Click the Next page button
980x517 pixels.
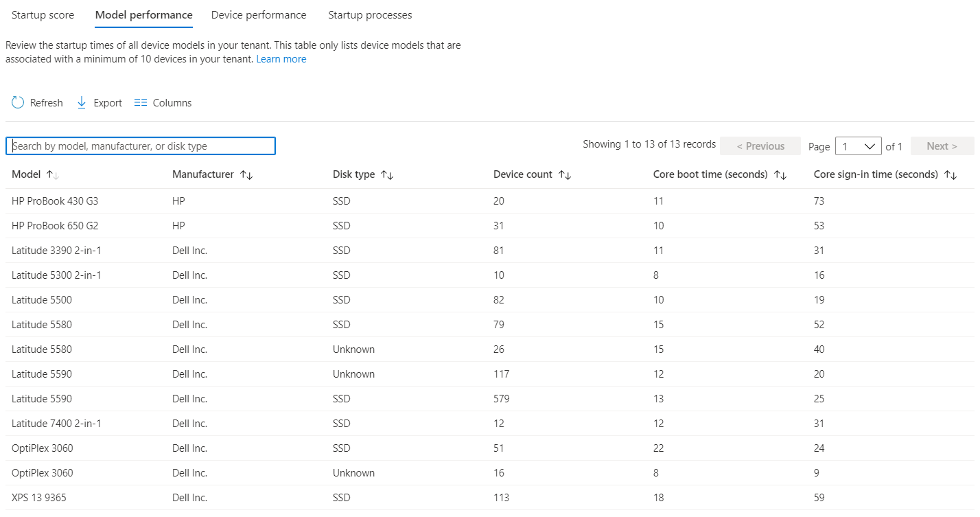941,146
